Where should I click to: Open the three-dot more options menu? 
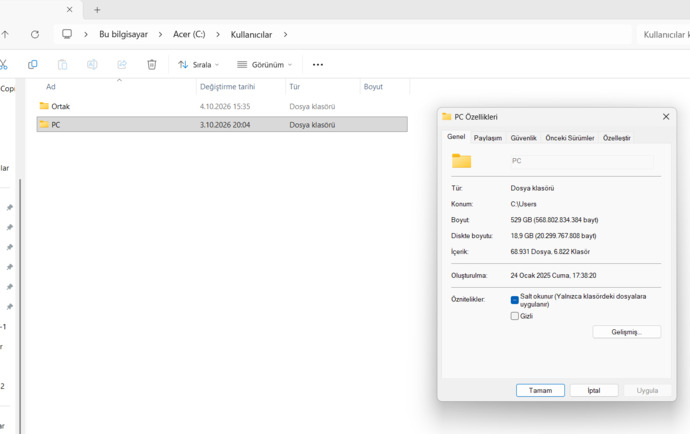tap(318, 65)
